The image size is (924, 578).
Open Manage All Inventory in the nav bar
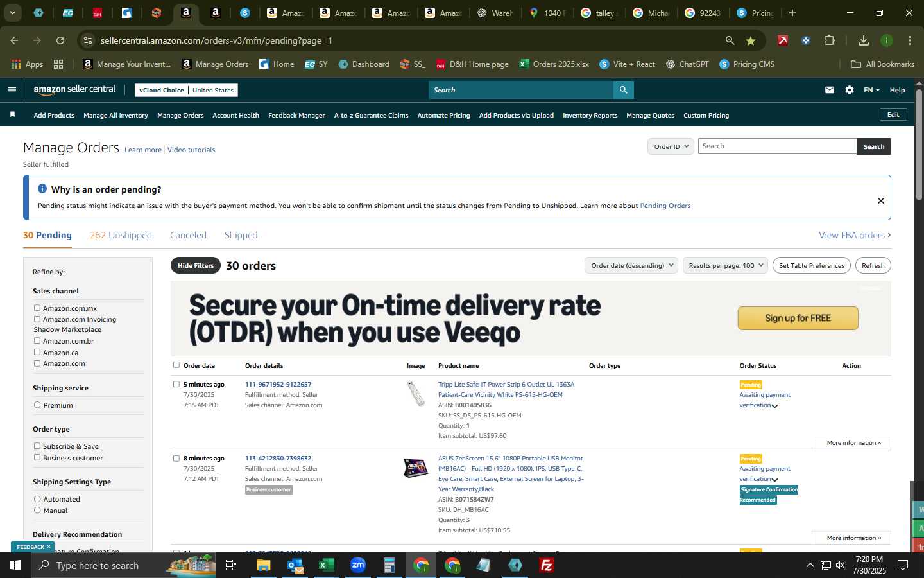pyautogui.click(x=116, y=115)
